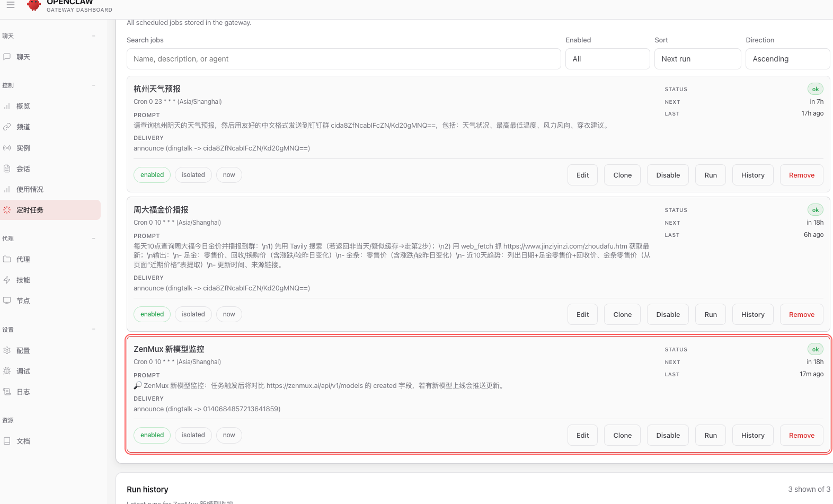Open 聊天 page in sidebar
833x504 pixels.
[x=50, y=57]
